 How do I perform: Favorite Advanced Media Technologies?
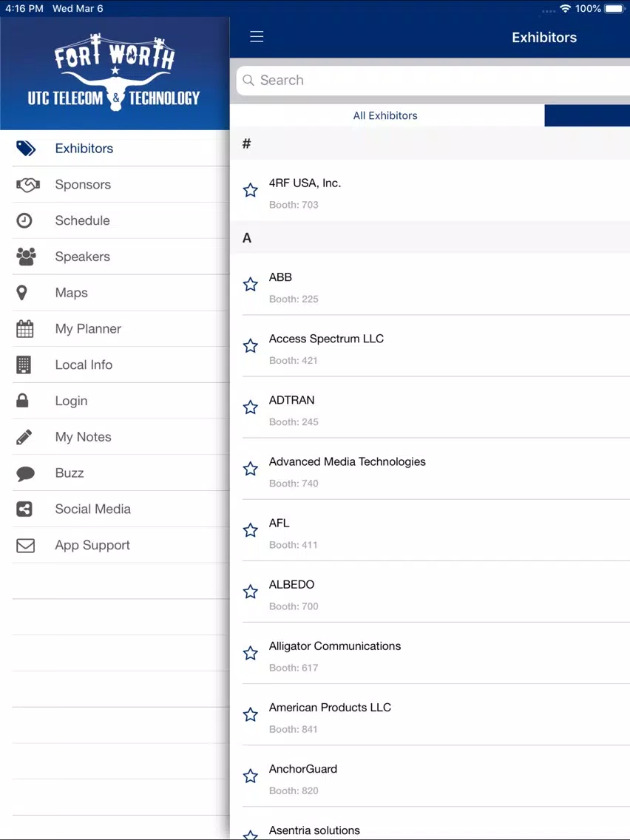tap(250, 469)
